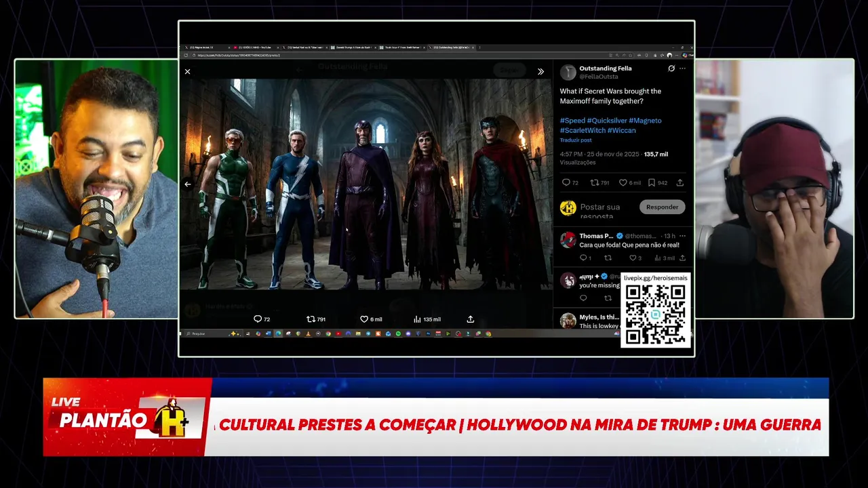This screenshot has width=868, height=488.
Task: Switch to the Outstanding Fella tab
Action: (x=451, y=47)
